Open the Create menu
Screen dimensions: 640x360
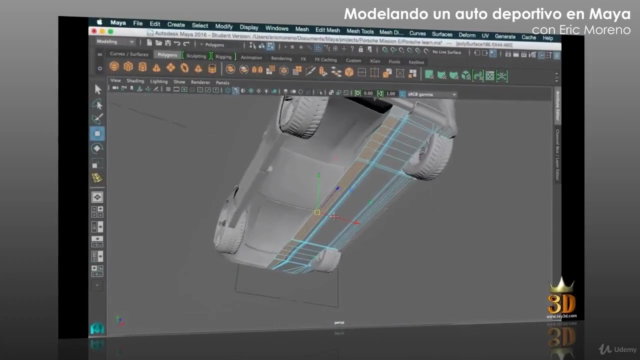(x=176, y=25)
